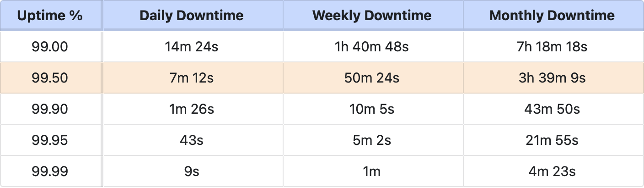Click the 3h 39m 9s monthly cell
The image size is (644, 188).
click(552, 77)
